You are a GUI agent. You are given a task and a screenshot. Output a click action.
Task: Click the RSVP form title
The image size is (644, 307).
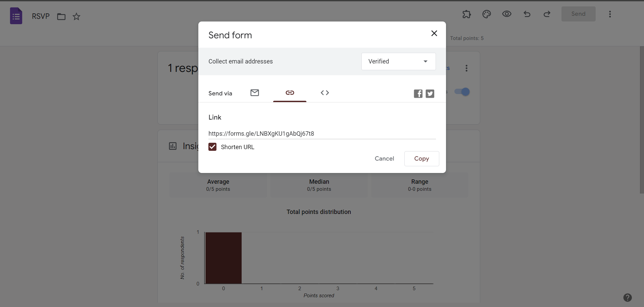click(x=41, y=16)
